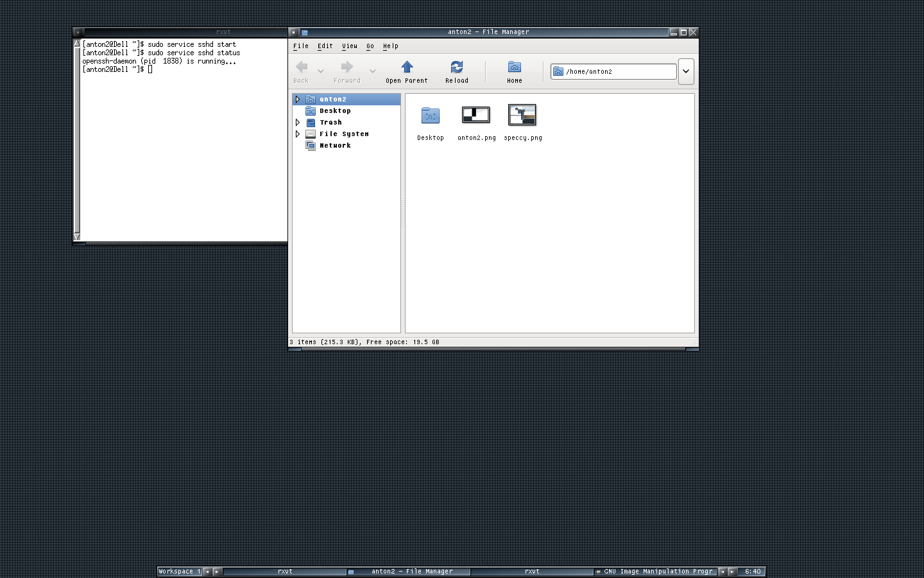Open the Go menu
This screenshot has height=578, width=924.
point(370,46)
